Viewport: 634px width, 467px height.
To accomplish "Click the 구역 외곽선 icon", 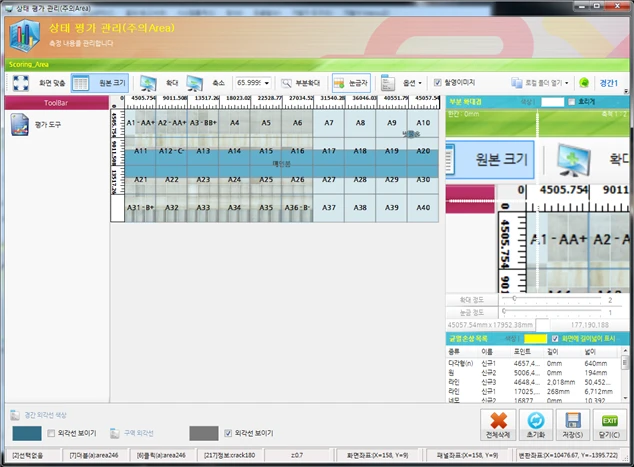I will [x=115, y=433].
